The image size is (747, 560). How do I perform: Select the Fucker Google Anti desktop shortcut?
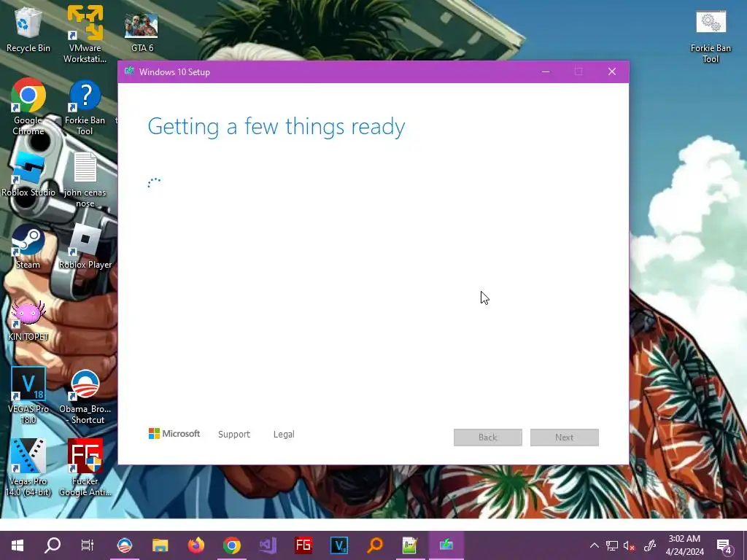coord(85,467)
